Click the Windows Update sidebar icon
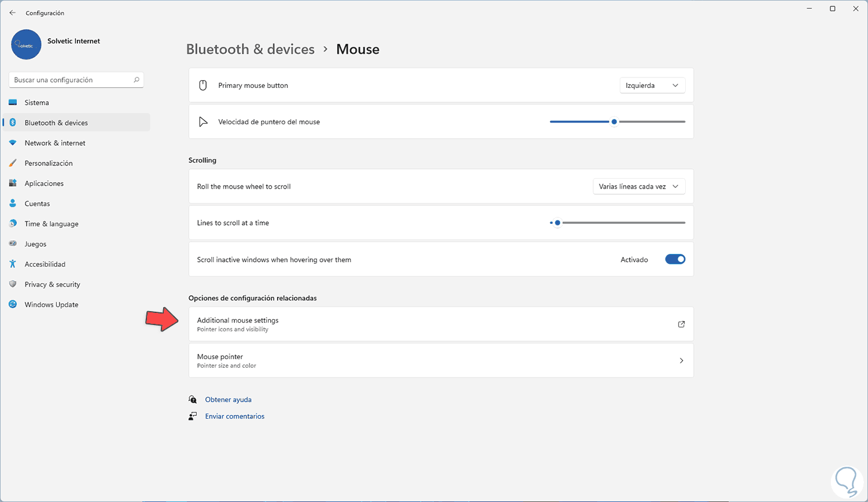 pos(13,305)
